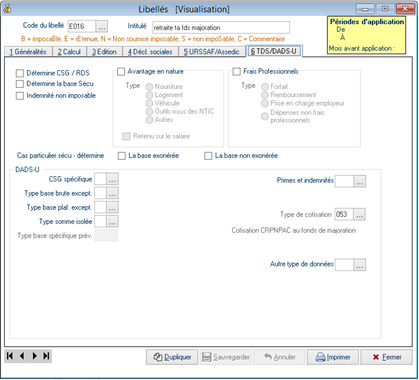Open Type de cotisation lookup
The height and width of the screenshot is (380, 419).
pyautogui.click(x=359, y=214)
